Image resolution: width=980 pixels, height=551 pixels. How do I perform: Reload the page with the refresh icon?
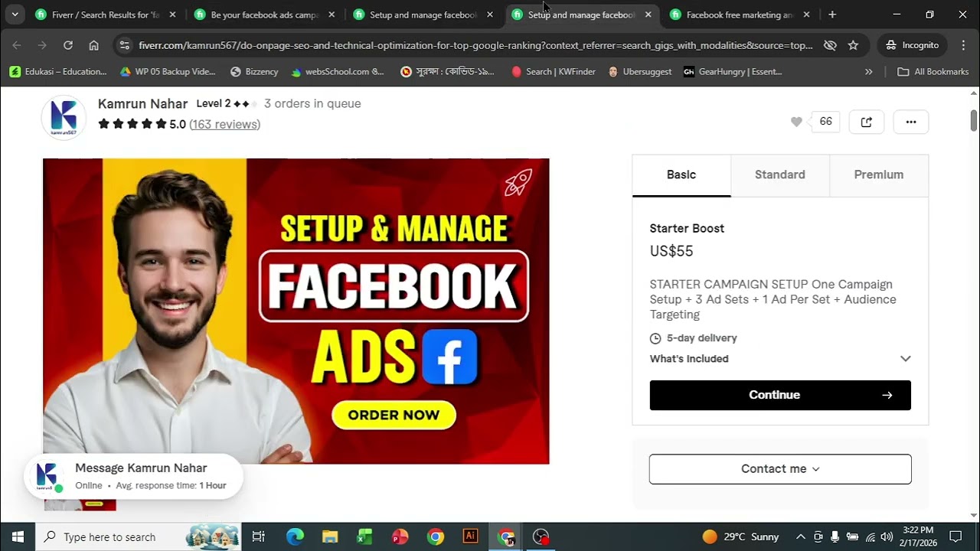pos(68,45)
